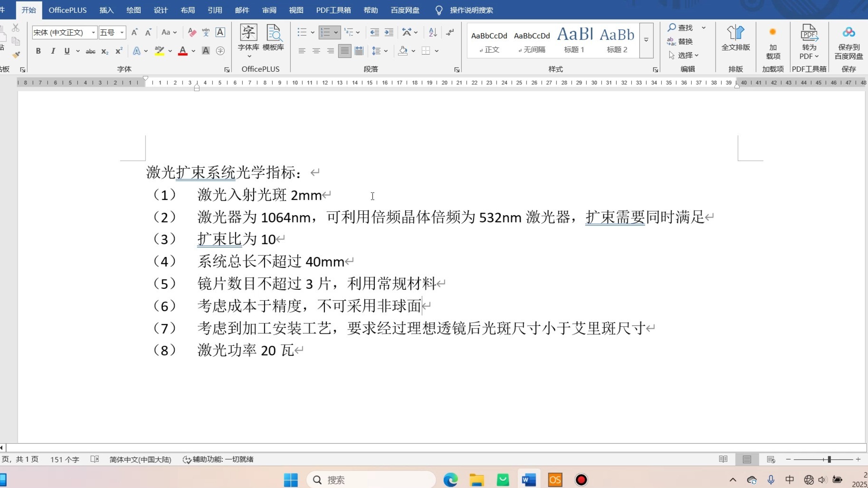Enable distributed justify alignment
Viewport: 868px width, 488px height.
[359, 51]
